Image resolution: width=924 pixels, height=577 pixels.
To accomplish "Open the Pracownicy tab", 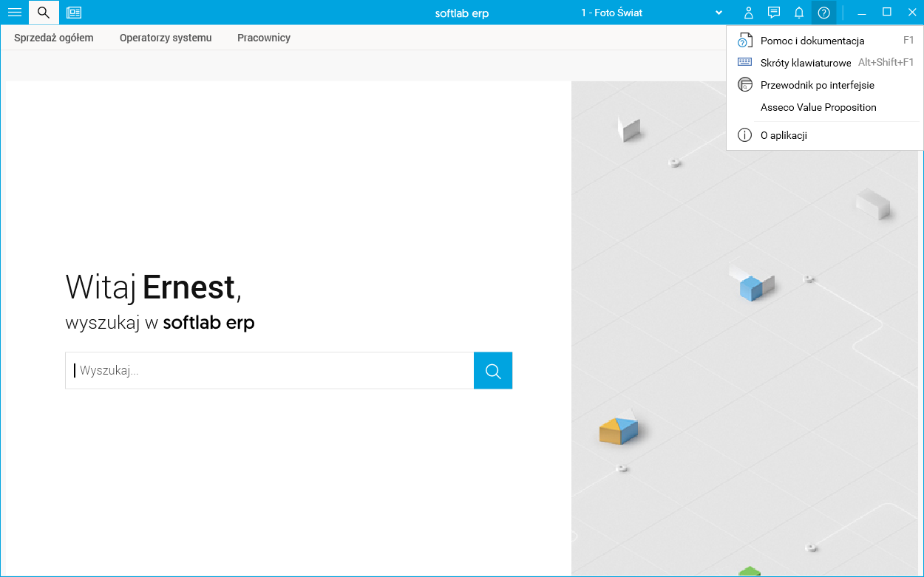I will [264, 38].
